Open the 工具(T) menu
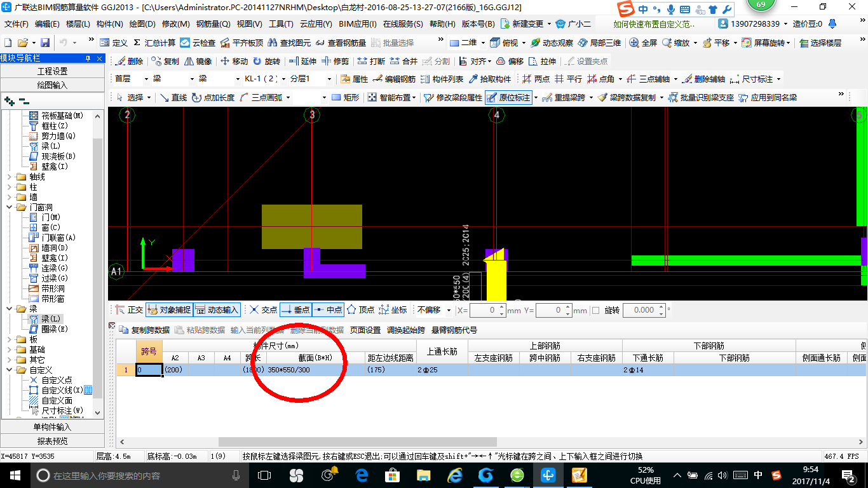This screenshot has width=868, height=488. [281, 24]
